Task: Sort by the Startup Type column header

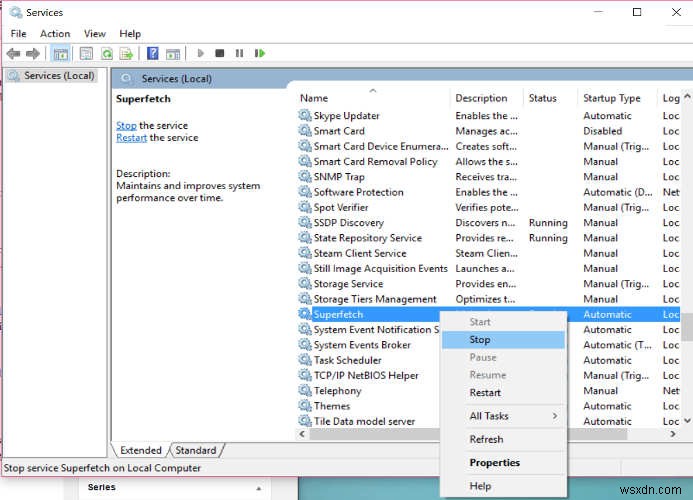Action: point(618,98)
